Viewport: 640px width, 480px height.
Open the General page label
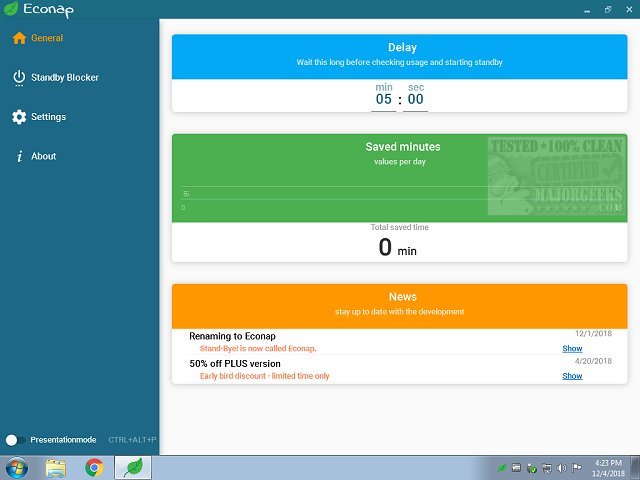(x=47, y=38)
